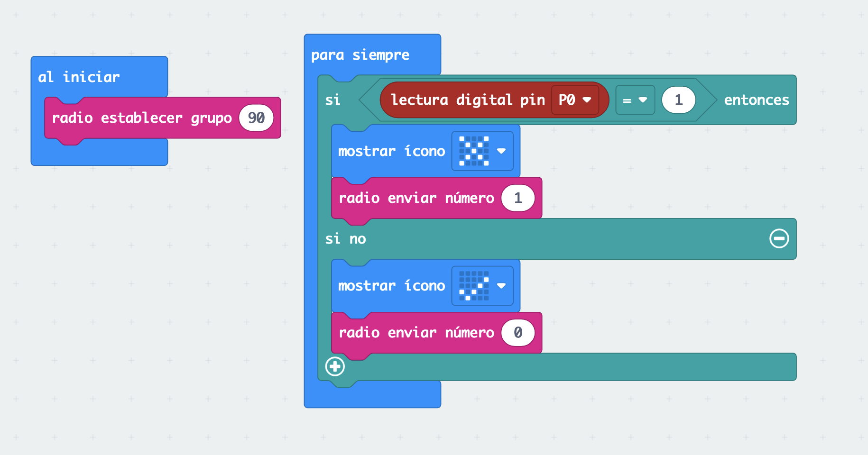Select the radio enviar número 0 block

pos(417,332)
